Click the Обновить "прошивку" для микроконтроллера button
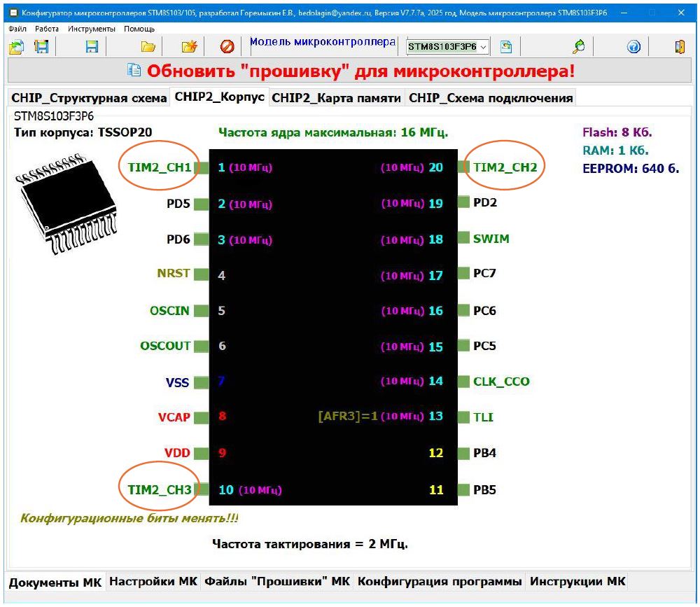The image size is (700, 607). (349, 71)
